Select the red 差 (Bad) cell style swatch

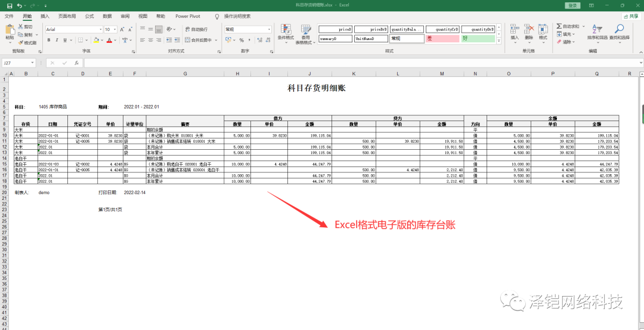(442, 38)
